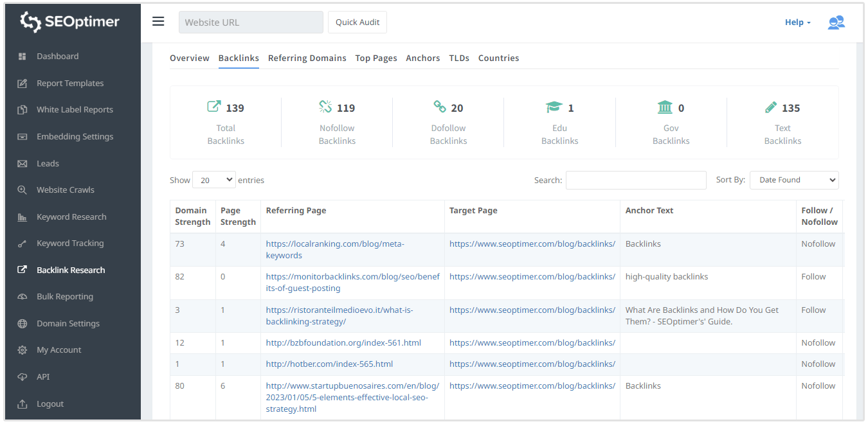868x424 pixels.
Task: Click the API cloud icon
Action: [x=23, y=377]
